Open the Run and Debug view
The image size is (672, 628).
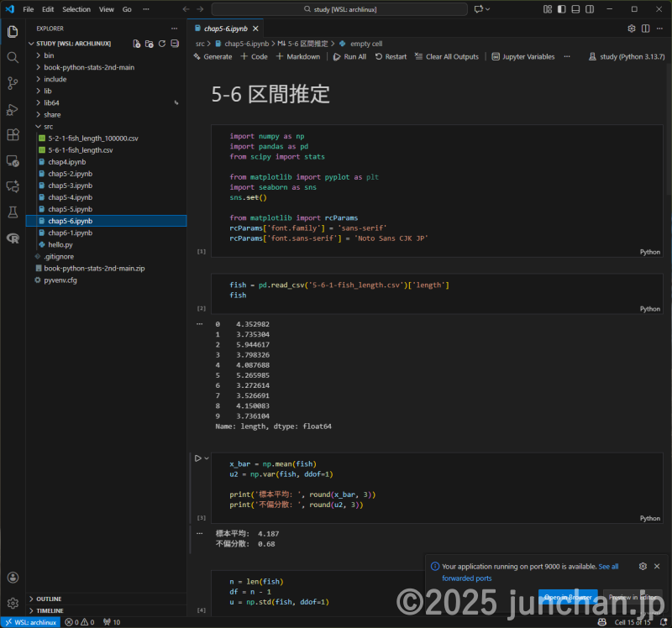click(12, 110)
